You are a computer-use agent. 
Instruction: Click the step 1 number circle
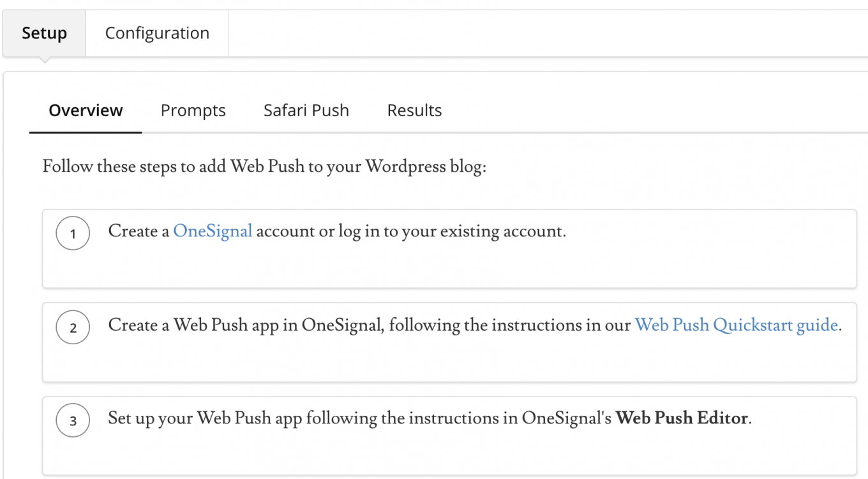pos(73,234)
